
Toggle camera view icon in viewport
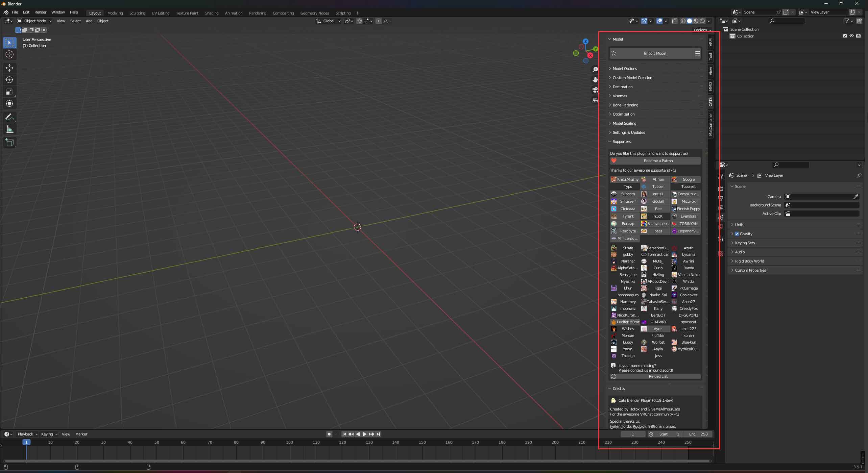pos(595,90)
